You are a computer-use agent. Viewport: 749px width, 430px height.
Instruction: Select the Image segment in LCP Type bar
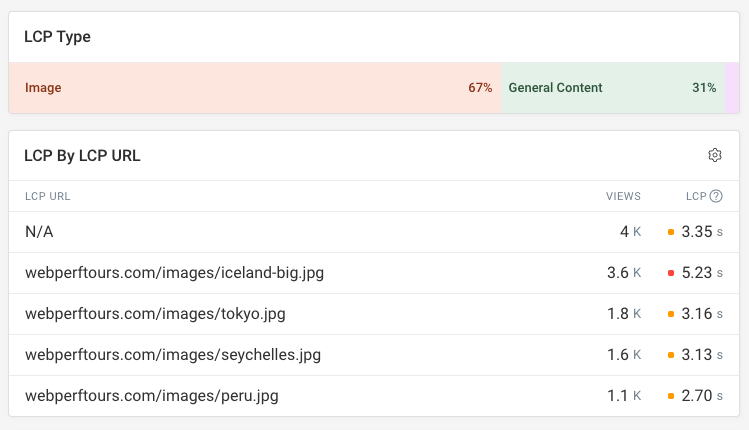click(255, 88)
